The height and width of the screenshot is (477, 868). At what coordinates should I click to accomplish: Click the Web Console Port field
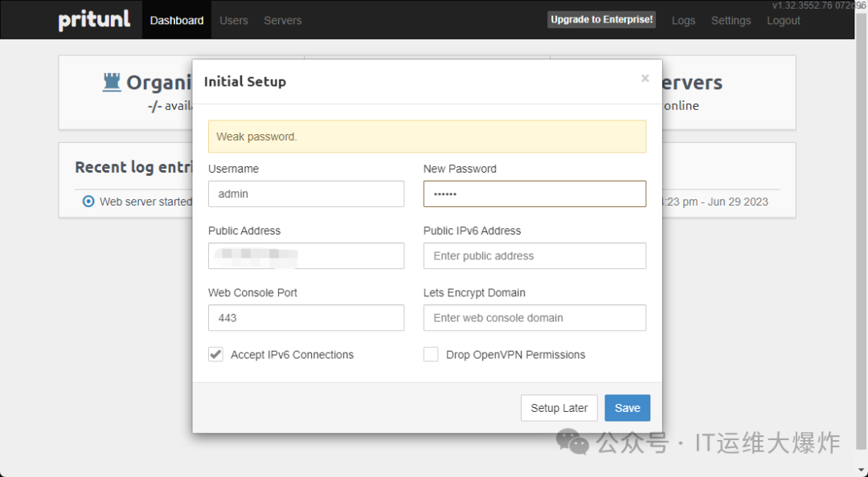(x=305, y=318)
